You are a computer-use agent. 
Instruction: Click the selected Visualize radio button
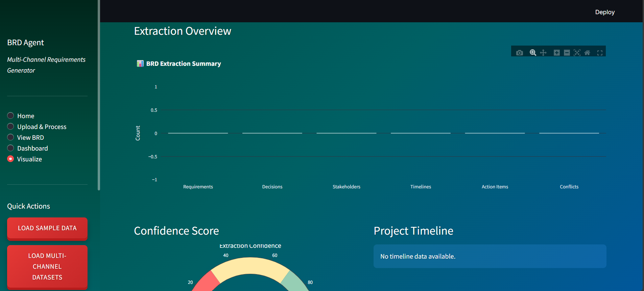[11, 159]
